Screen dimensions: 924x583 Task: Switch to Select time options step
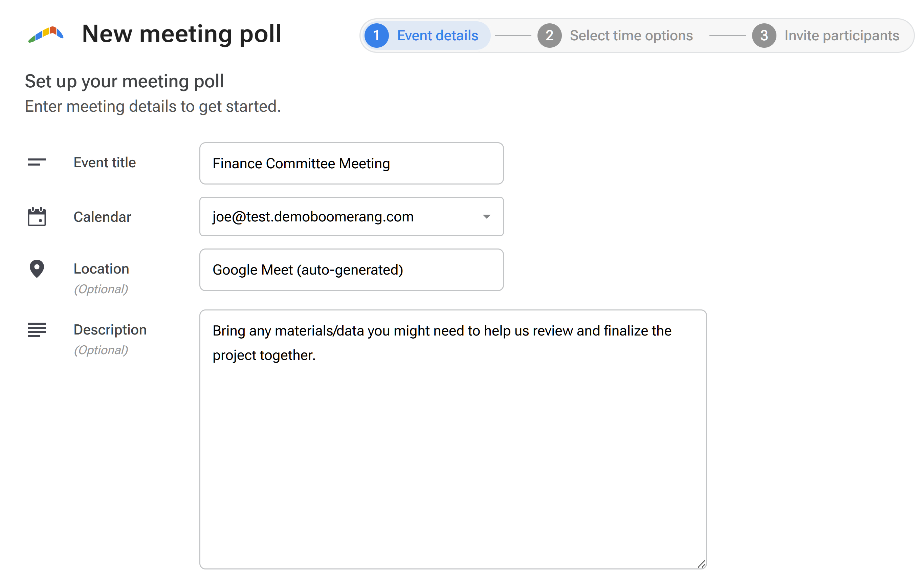pos(631,35)
